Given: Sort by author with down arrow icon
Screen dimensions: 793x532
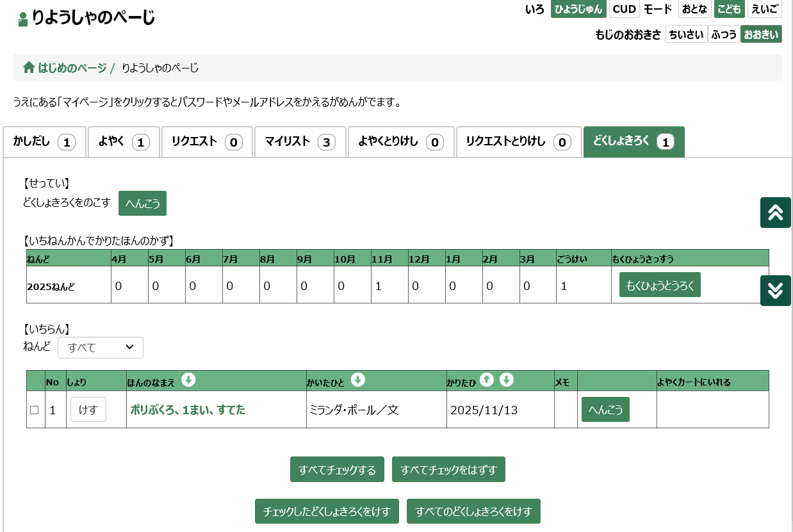Looking at the screenshot, I should (x=358, y=380).
